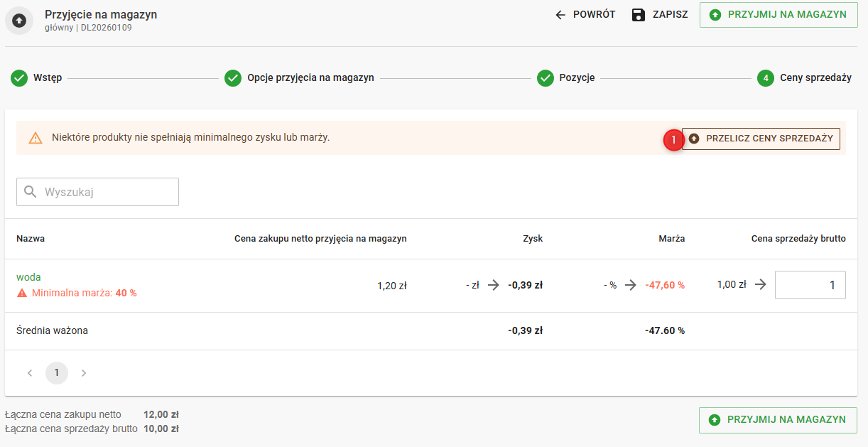Click the red badge numbered 1
The width and height of the screenshot is (868, 447).
coord(673,140)
